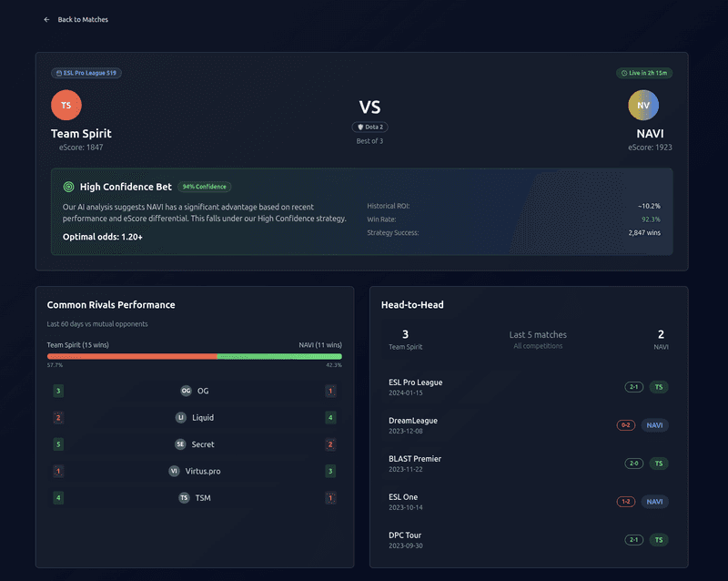This screenshot has width=728, height=581.
Task: Click Team Spirit's 5 wins vs Secret
Action: [x=58, y=444]
